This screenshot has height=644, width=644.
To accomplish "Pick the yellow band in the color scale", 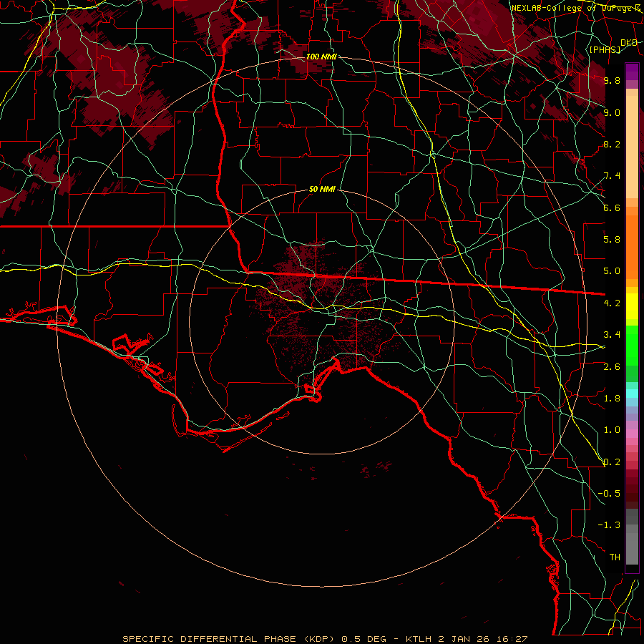I will tap(632, 306).
